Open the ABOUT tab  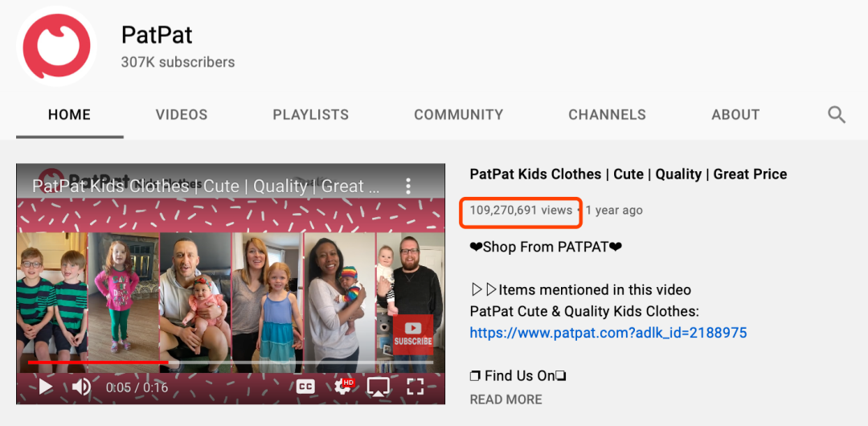(735, 115)
